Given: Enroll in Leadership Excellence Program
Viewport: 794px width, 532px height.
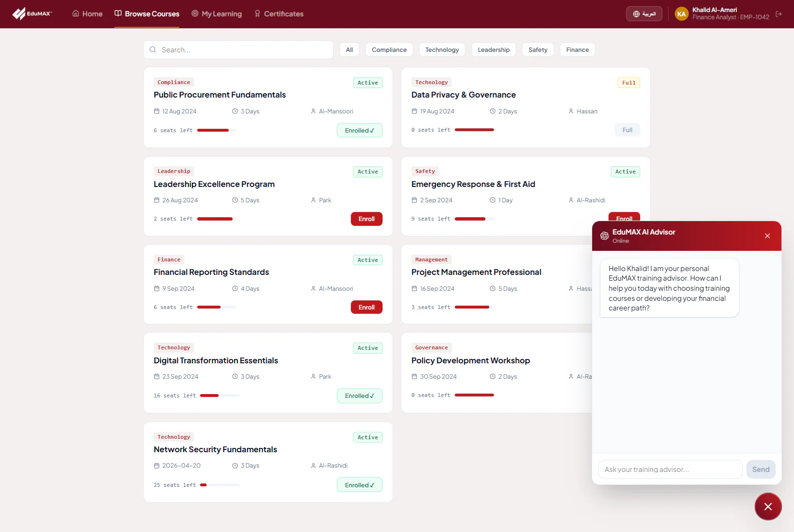Looking at the screenshot, I should tap(366, 219).
